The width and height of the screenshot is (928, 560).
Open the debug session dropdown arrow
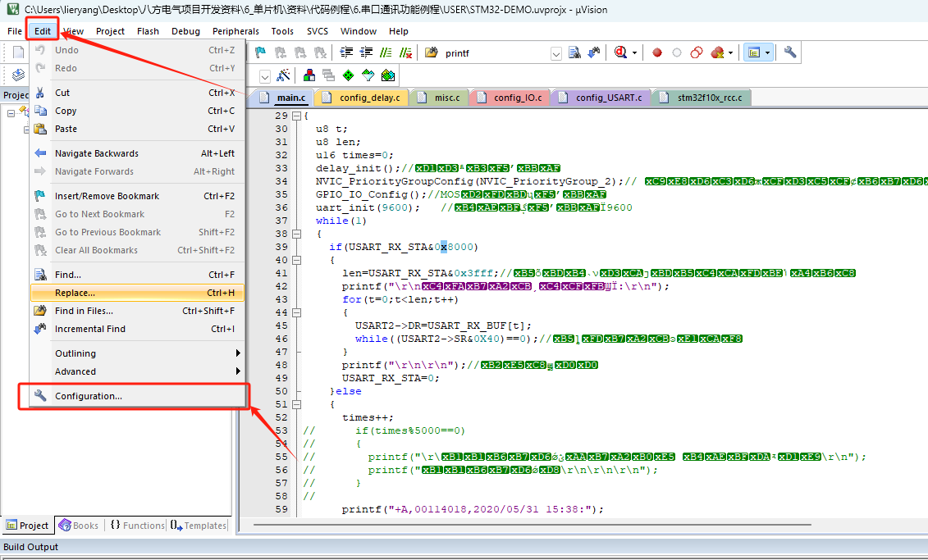634,52
